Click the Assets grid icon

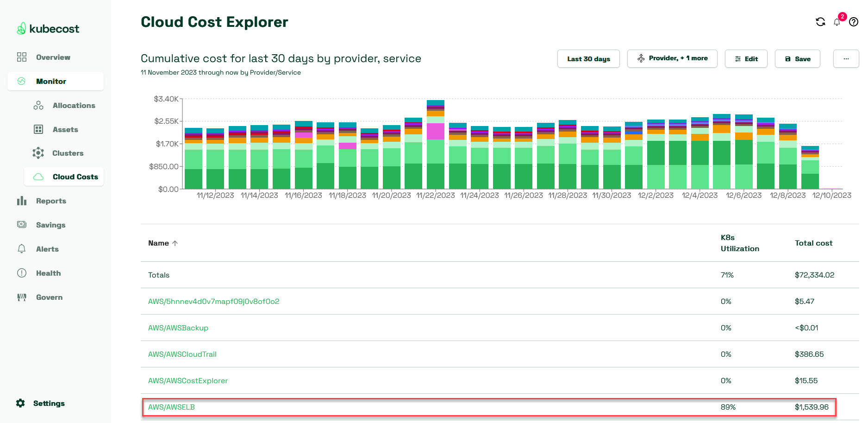tap(38, 129)
